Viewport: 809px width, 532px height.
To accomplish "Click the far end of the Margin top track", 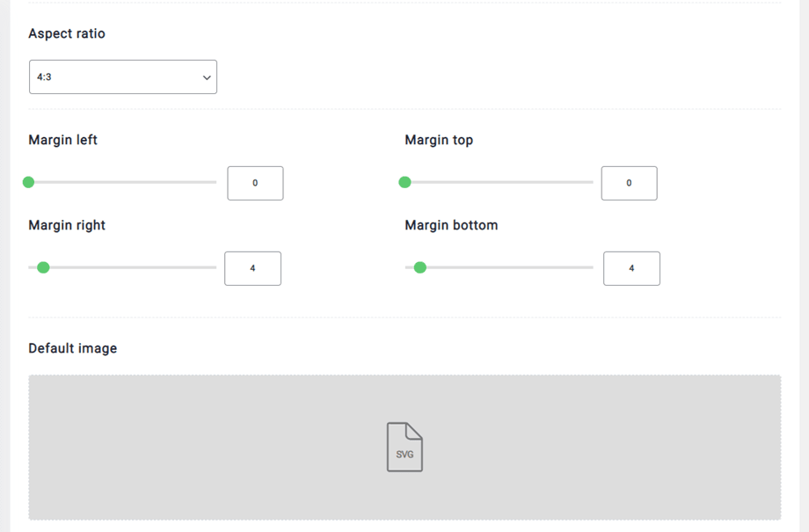I will coord(589,182).
